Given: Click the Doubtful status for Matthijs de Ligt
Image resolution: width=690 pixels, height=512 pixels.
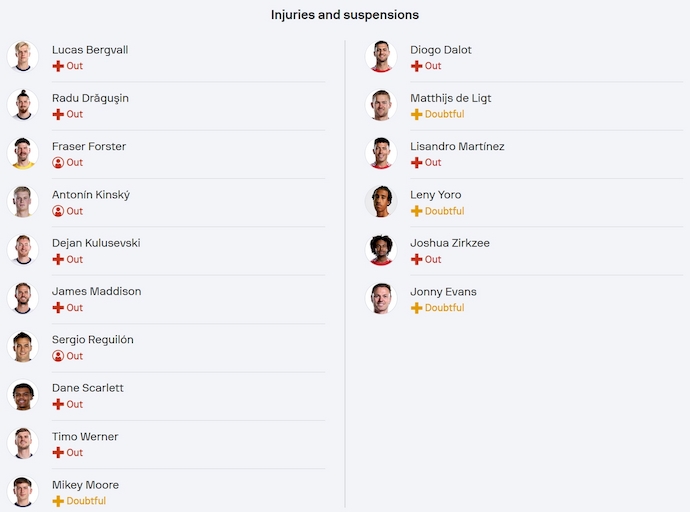Looking at the screenshot, I should click(x=444, y=115).
